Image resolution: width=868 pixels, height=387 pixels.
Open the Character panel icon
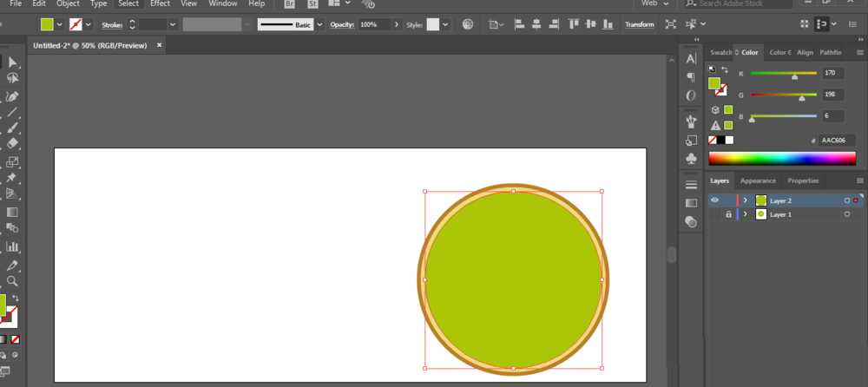coord(691,59)
